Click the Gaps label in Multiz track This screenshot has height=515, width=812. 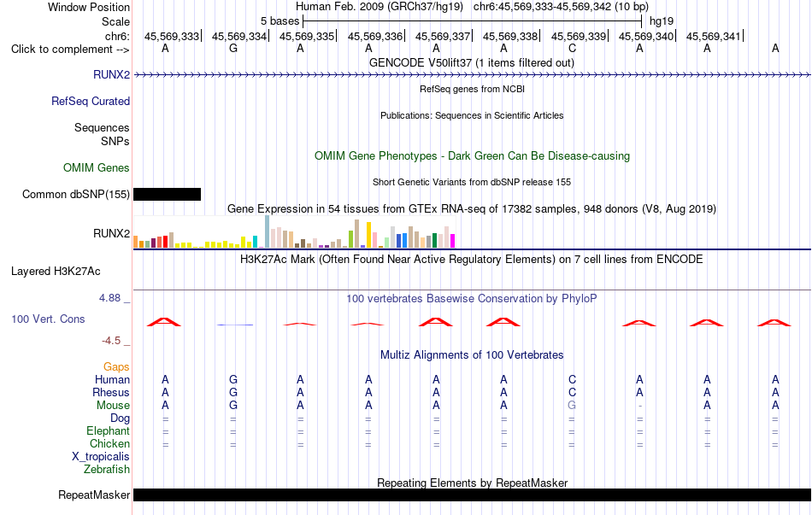[x=116, y=367]
